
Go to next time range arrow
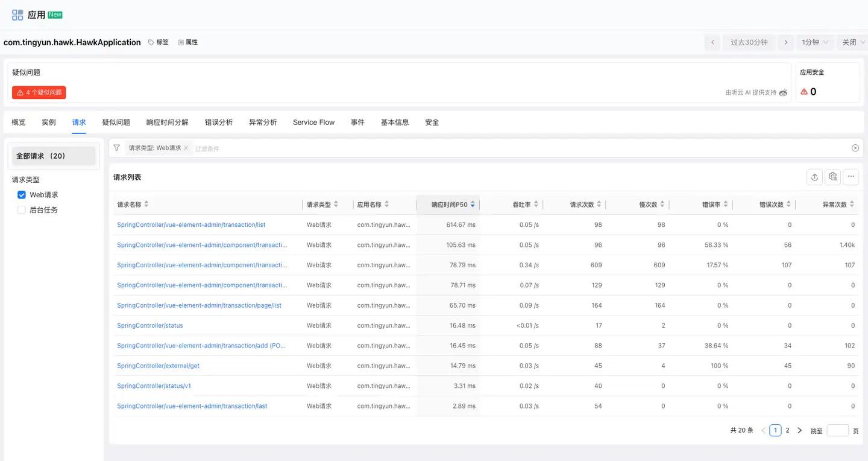point(785,42)
